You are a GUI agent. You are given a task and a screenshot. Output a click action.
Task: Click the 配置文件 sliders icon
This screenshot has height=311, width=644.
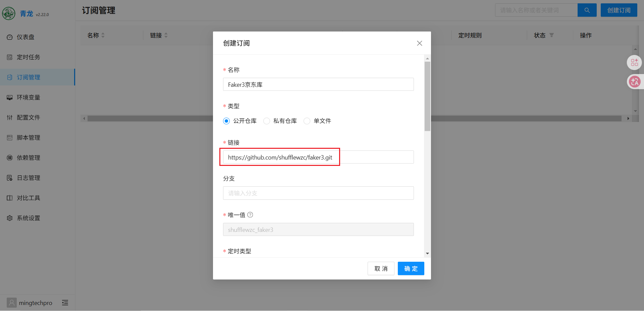[10, 117]
